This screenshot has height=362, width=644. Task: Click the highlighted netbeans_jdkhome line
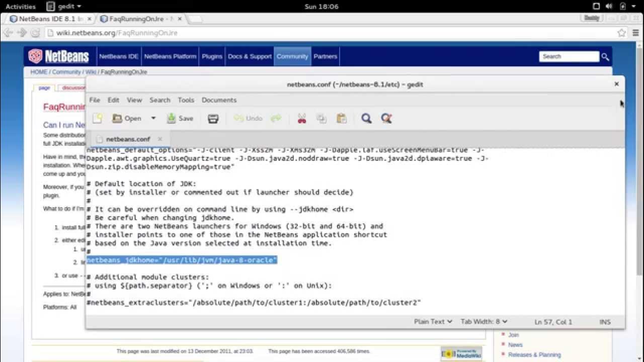pyautogui.click(x=182, y=260)
